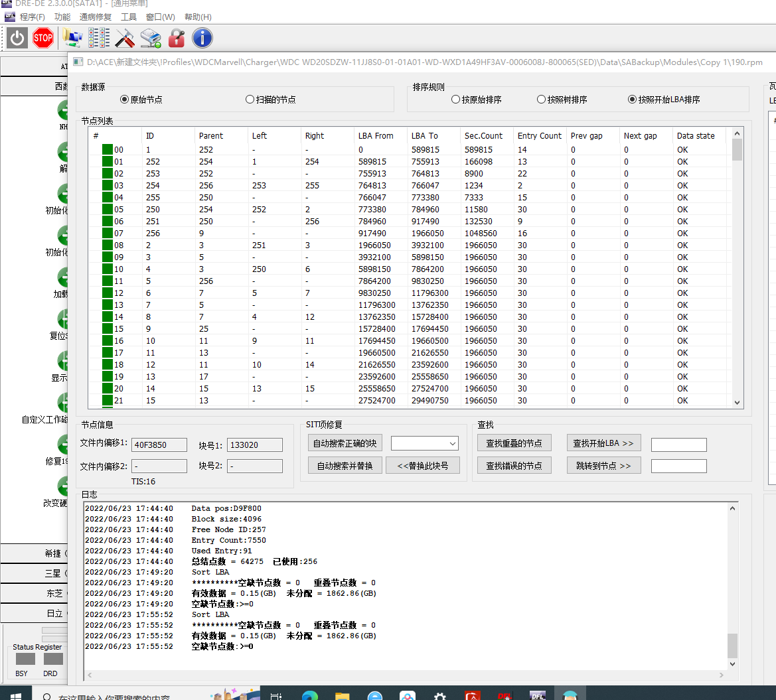Click the log panel scroll up arrow
Image resolution: width=776 pixels, height=700 pixels.
pyautogui.click(x=732, y=508)
